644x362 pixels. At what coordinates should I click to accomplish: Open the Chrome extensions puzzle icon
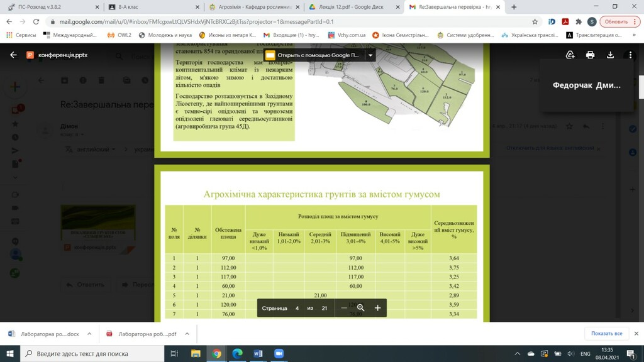point(579,22)
